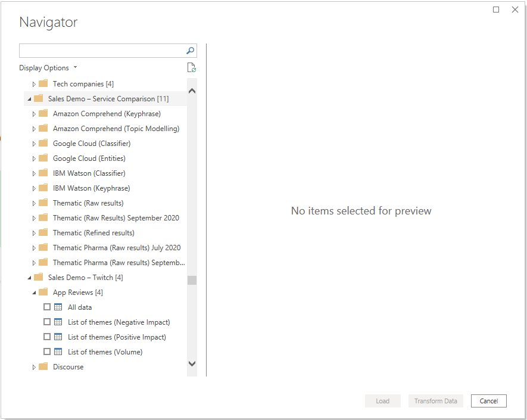Select the 'All data' label
Screen dimensions: 527x420
tap(80, 307)
